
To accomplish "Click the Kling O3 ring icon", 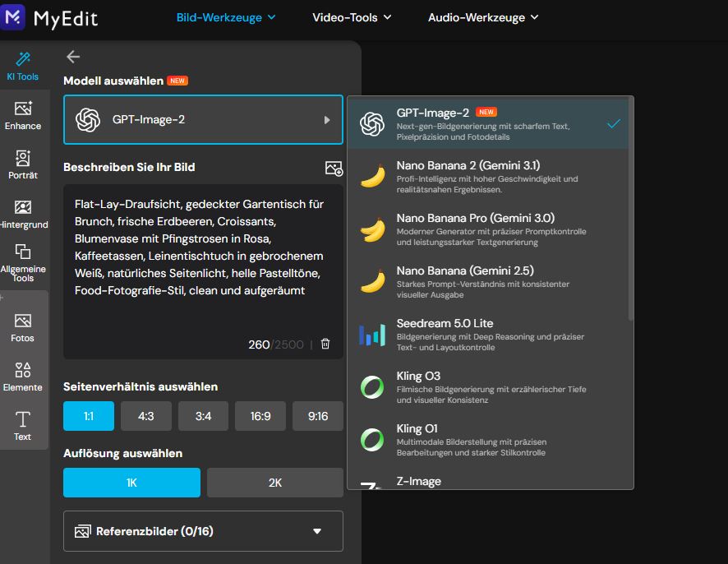I will [372, 387].
